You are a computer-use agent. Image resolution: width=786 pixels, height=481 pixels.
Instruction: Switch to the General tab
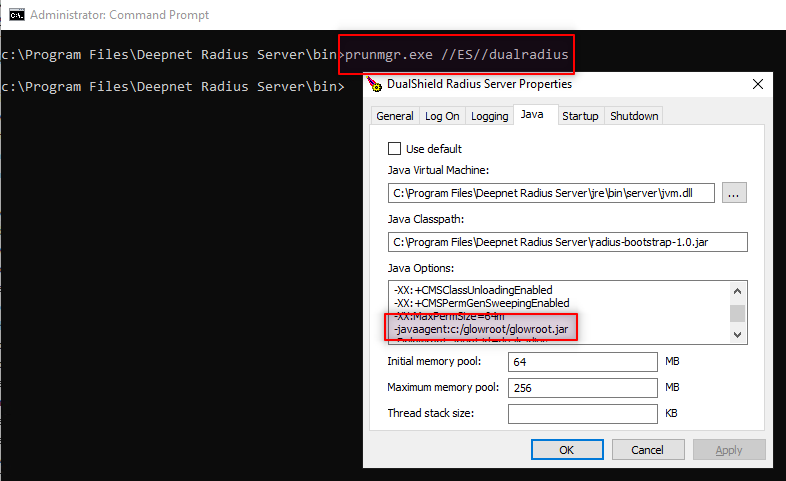tap(394, 116)
